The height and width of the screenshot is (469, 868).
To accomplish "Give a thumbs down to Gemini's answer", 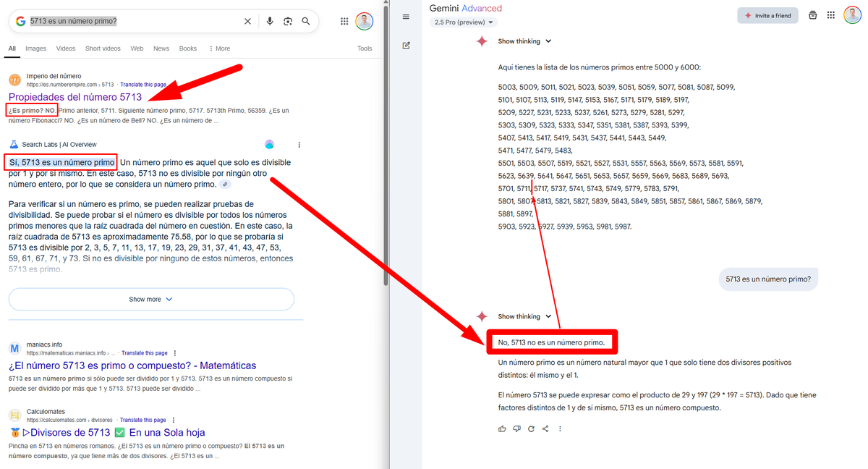I will point(516,428).
